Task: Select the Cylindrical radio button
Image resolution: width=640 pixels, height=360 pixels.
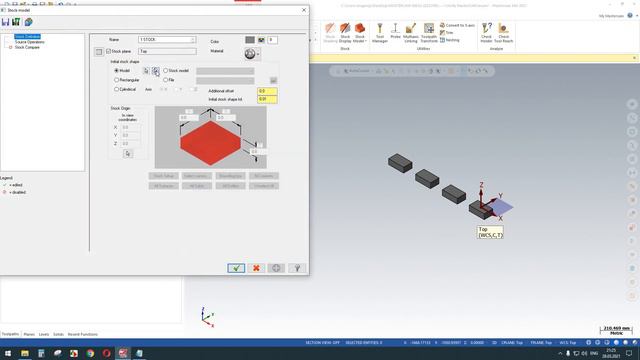Action: click(116, 89)
